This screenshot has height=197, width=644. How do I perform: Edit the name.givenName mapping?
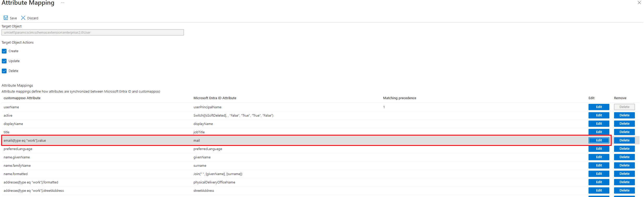pyautogui.click(x=599, y=157)
